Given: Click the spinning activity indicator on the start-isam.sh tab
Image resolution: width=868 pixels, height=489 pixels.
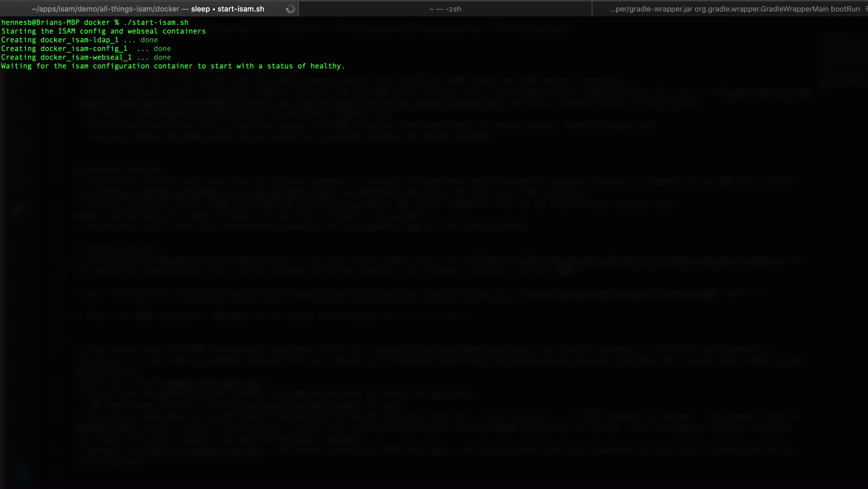Looking at the screenshot, I should click(290, 9).
